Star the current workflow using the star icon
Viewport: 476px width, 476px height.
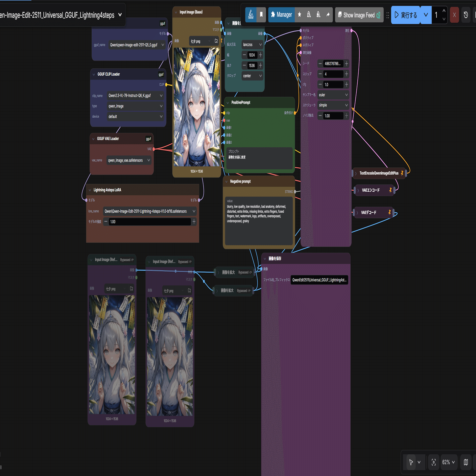299,14
